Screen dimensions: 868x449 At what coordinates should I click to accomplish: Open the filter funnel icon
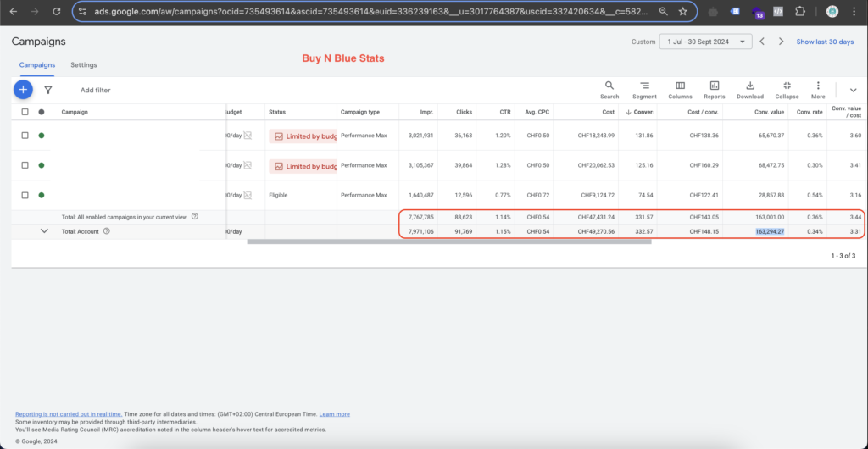pyautogui.click(x=48, y=90)
